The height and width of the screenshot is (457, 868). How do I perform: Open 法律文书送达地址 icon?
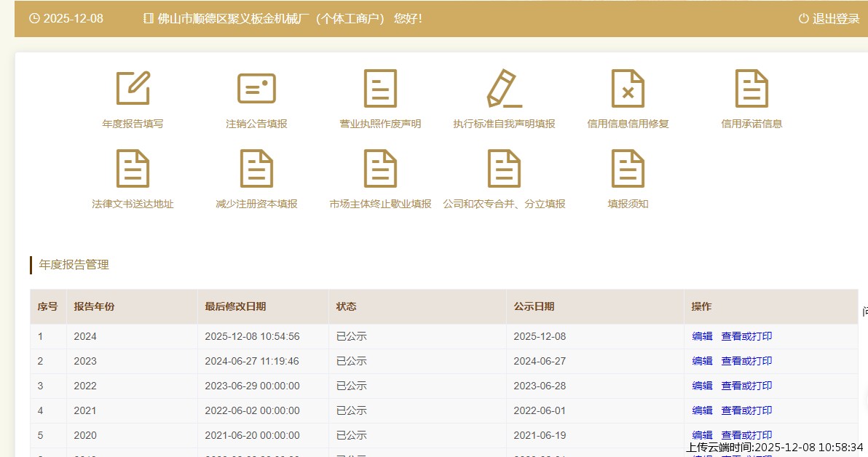(x=133, y=169)
